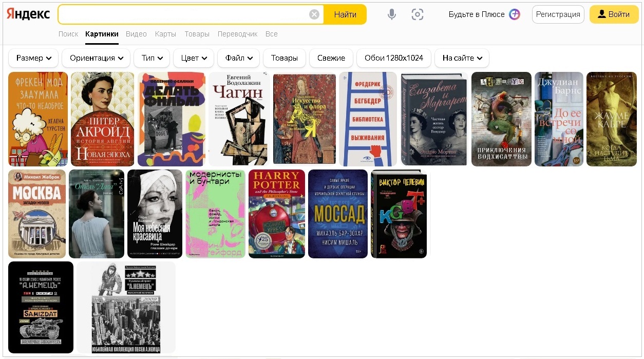Open the Моя небесная красавица cover
The image size is (644, 359).
pos(155,214)
